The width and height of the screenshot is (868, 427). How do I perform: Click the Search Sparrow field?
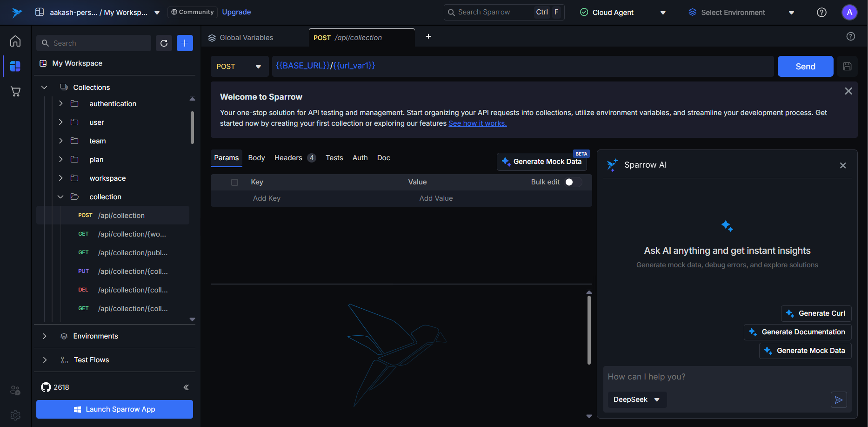504,12
